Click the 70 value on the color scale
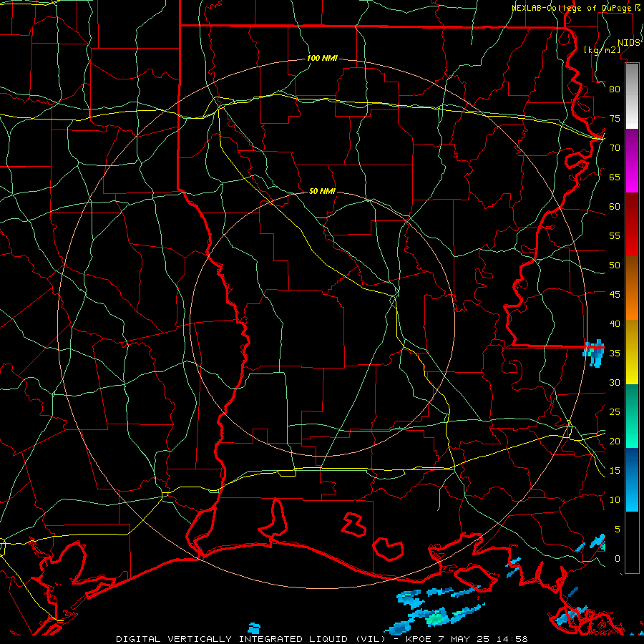The image size is (644, 644). point(615,148)
